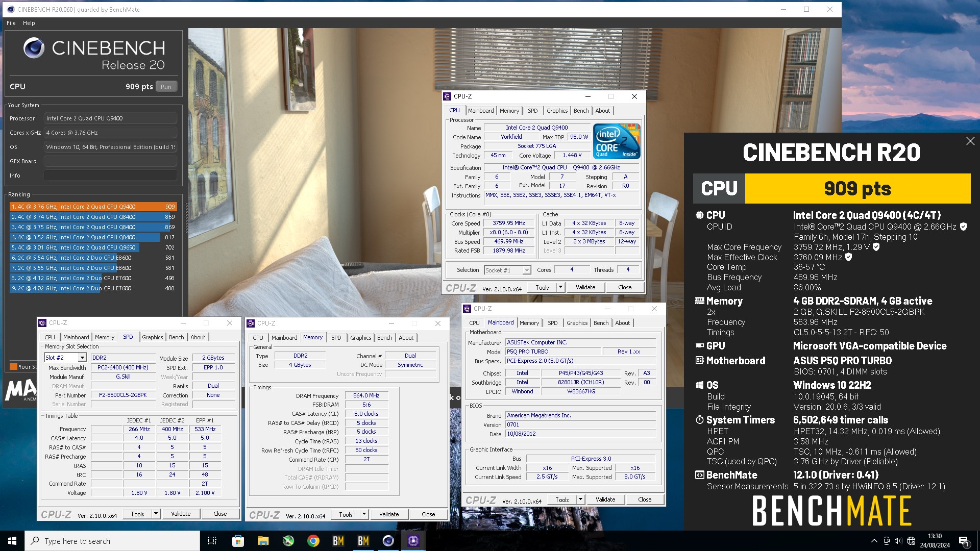
Task: Click Validate in CPU-Z Mainboard window
Action: tap(605, 499)
